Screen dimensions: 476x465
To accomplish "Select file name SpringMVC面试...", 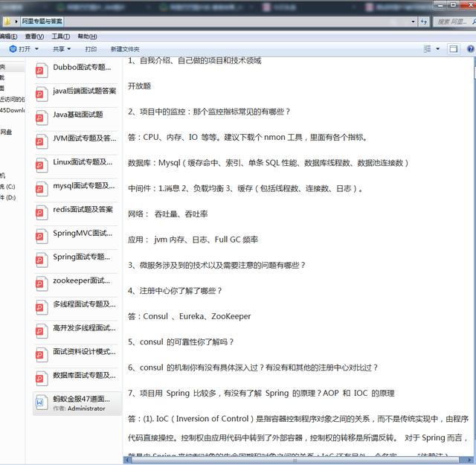I will click(x=83, y=233).
